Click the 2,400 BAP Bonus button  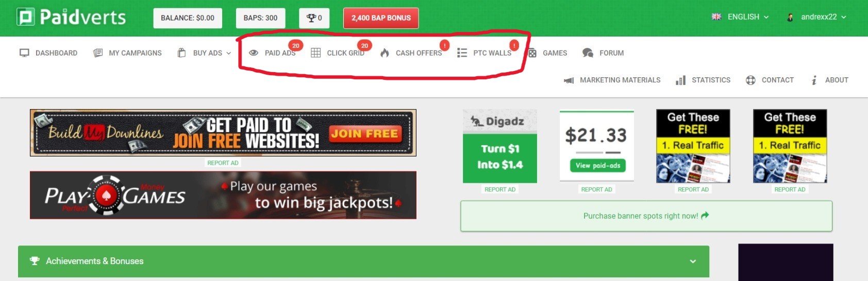(381, 18)
